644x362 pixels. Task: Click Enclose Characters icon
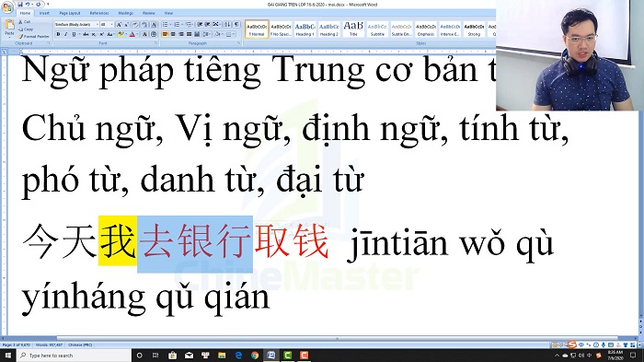tap(154, 34)
